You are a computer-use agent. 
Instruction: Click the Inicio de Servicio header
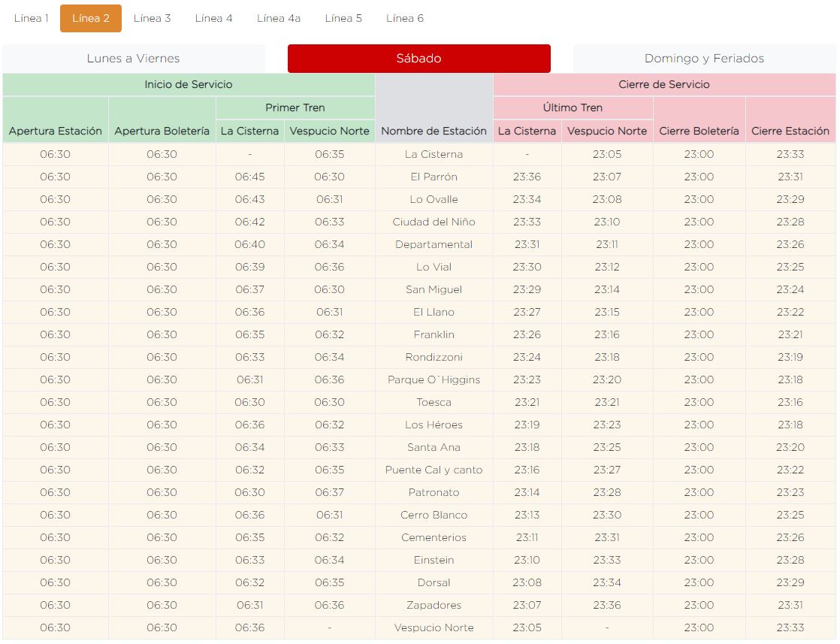(x=189, y=85)
